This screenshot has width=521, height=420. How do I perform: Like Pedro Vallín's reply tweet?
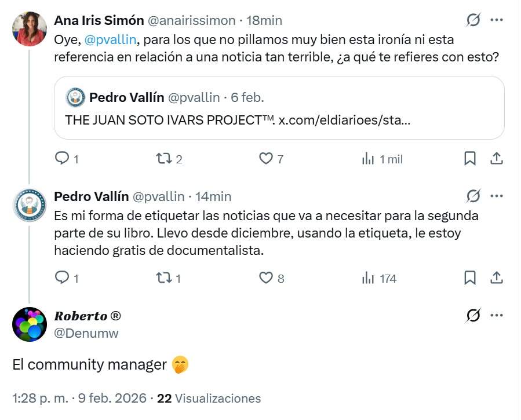tap(266, 278)
